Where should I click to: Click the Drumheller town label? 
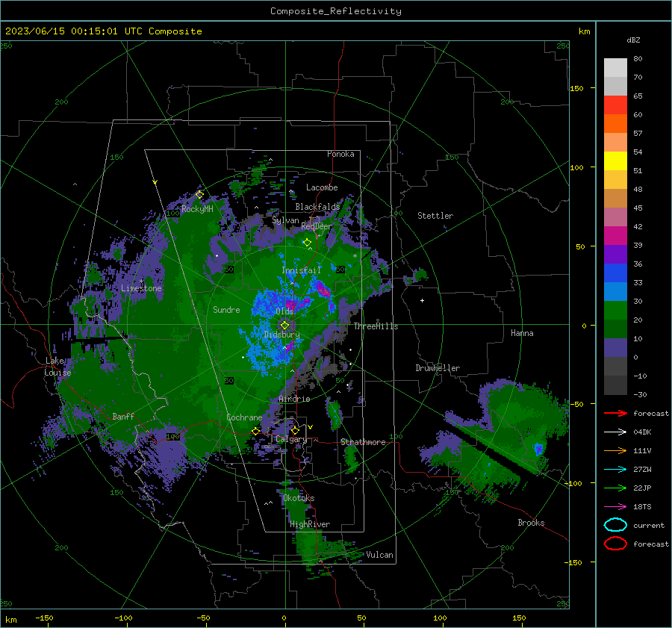click(438, 368)
